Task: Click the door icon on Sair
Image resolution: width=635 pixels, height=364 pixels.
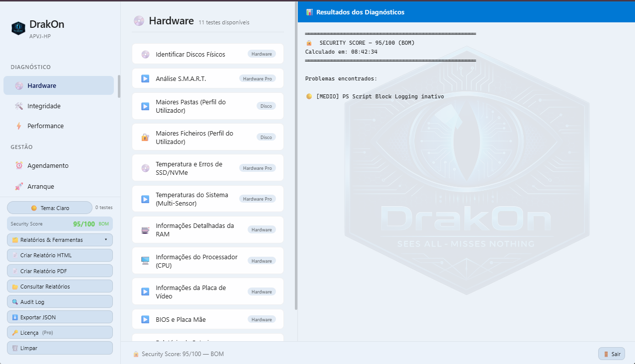Action: (x=606, y=354)
